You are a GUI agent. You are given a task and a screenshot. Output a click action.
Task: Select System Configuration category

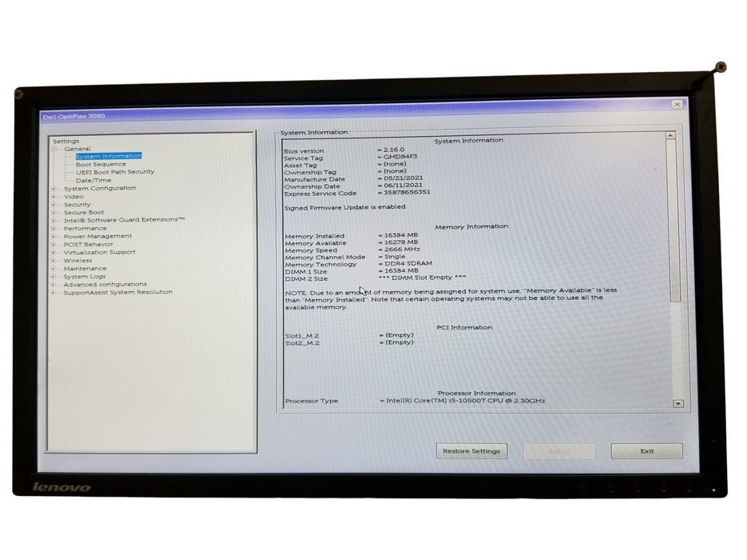point(100,188)
